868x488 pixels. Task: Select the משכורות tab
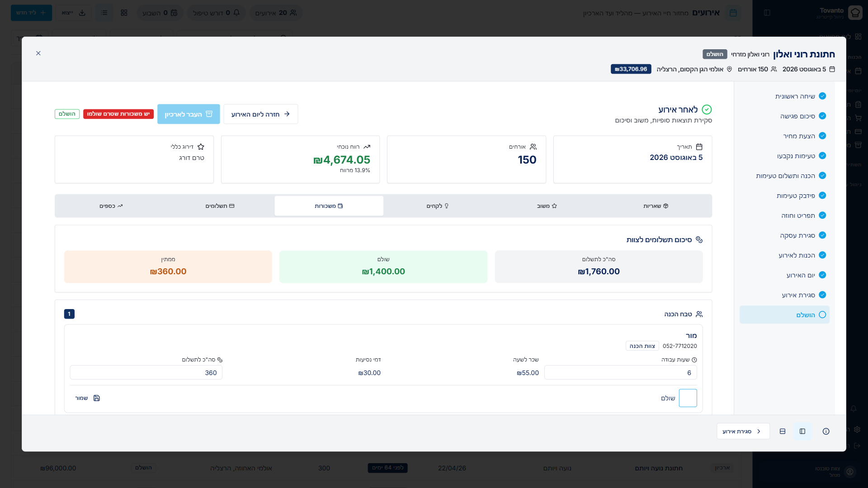329,206
